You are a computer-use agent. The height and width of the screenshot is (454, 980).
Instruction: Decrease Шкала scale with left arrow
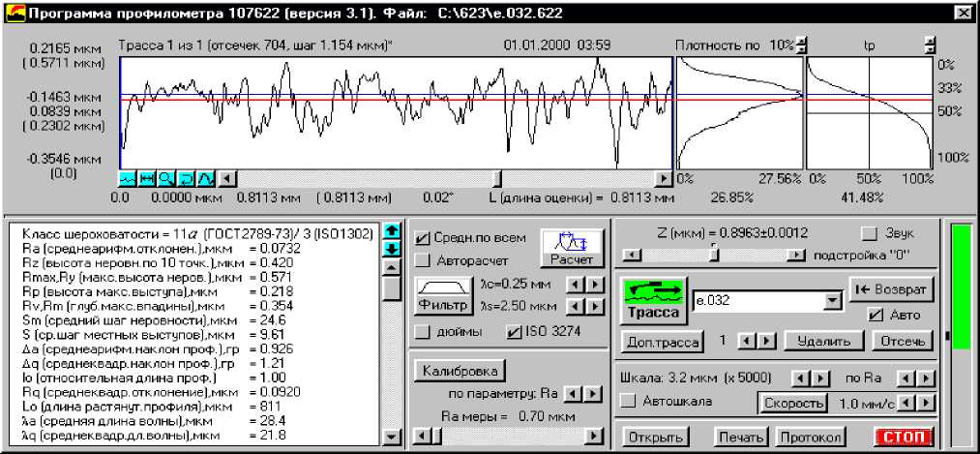801,378
